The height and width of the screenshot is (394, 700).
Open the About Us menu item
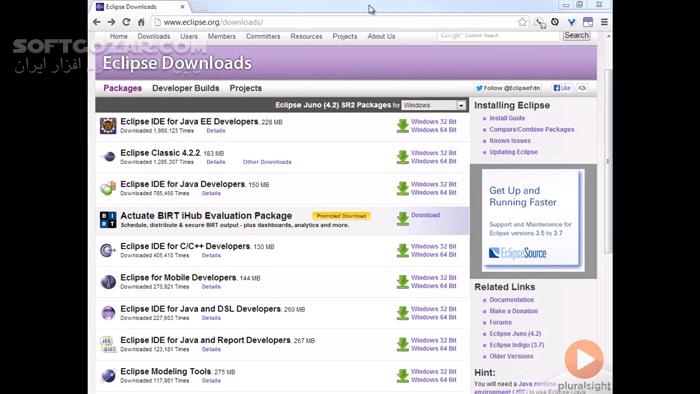pyautogui.click(x=381, y=36)
